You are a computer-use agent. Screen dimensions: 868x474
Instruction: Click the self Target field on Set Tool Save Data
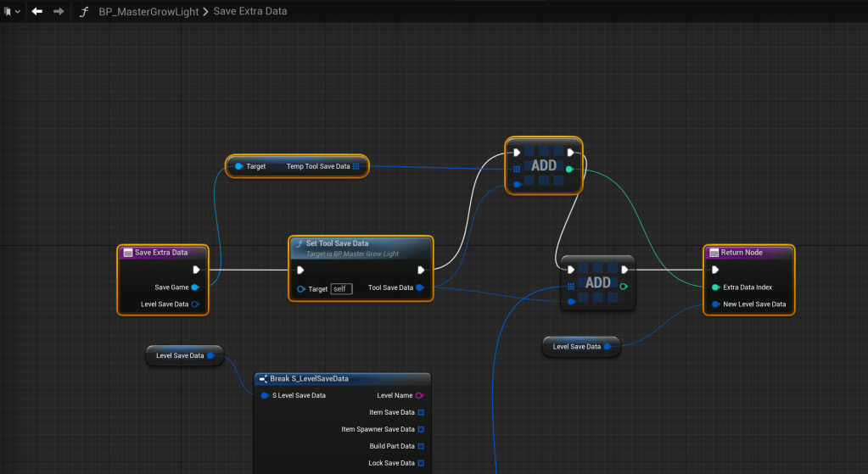tap(341, 288)
